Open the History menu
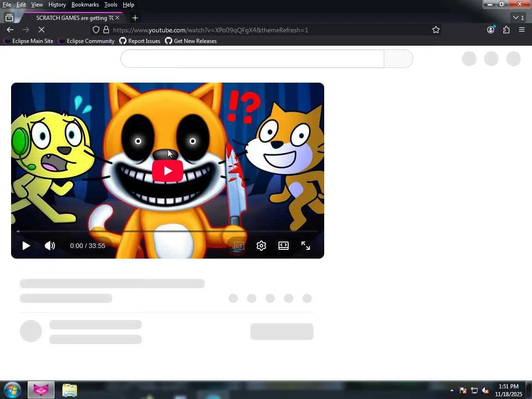The width and height of the screenshot is (532, 399). (57, 5)
